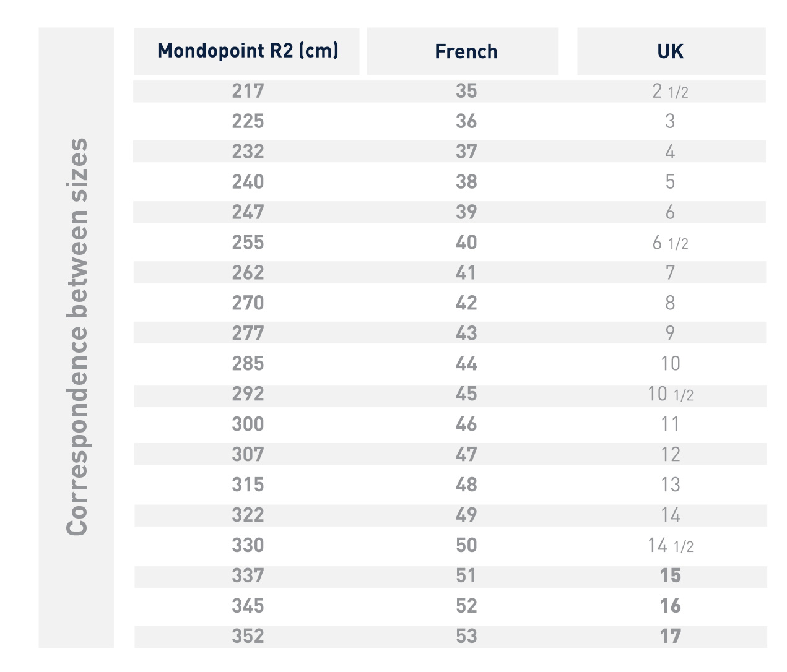787x672 pixels.
Task: Select Mondopoint value 300
Action: [x=248, y=424]
